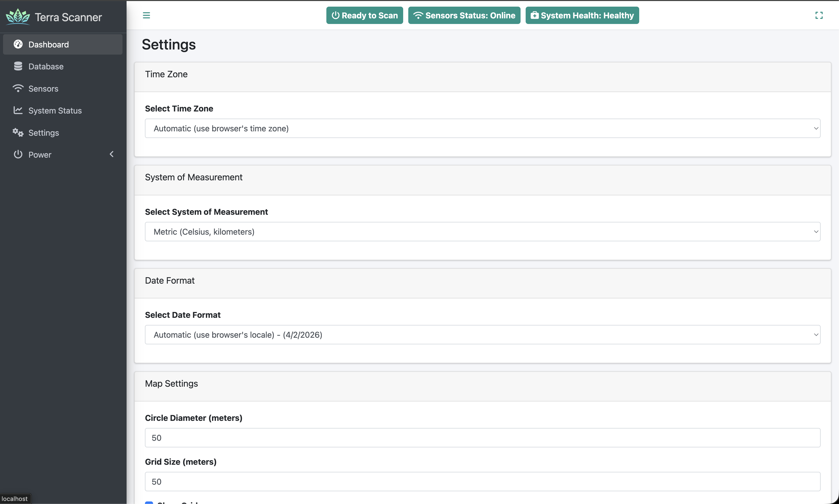
Task: Click the Sensors Status: Online button
Action: click(464, 15)
